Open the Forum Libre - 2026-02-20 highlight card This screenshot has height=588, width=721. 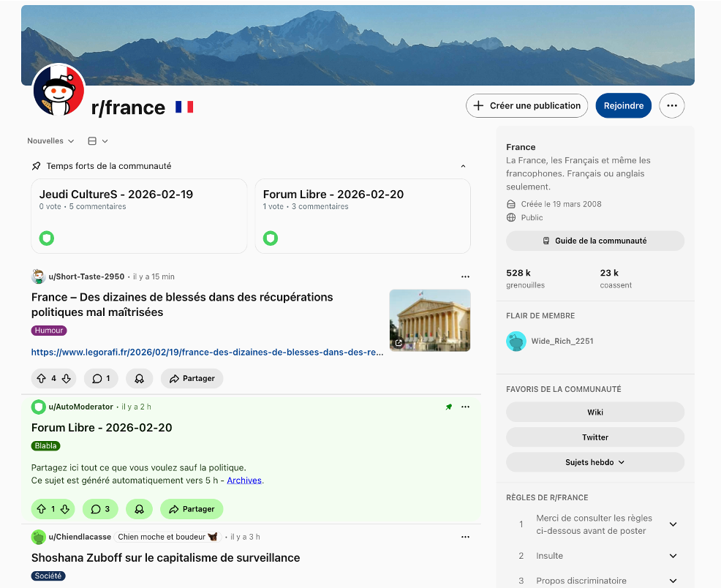[363, 216]
